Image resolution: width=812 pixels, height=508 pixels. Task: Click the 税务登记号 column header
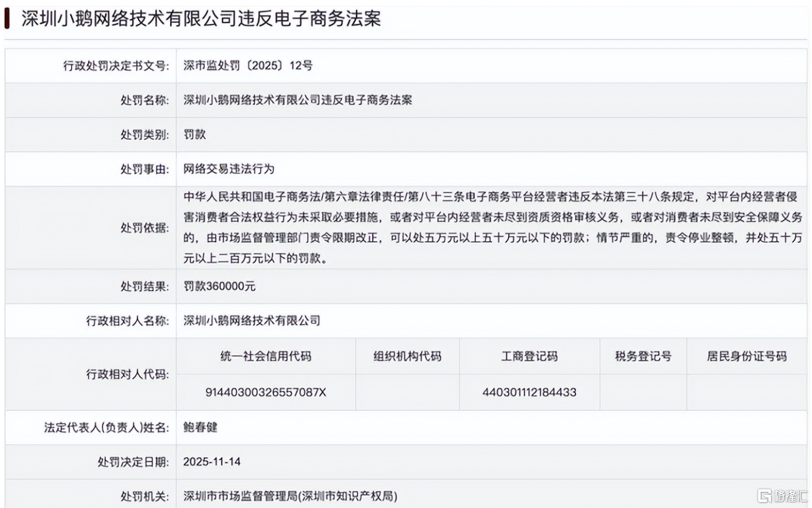pos(643,356)
